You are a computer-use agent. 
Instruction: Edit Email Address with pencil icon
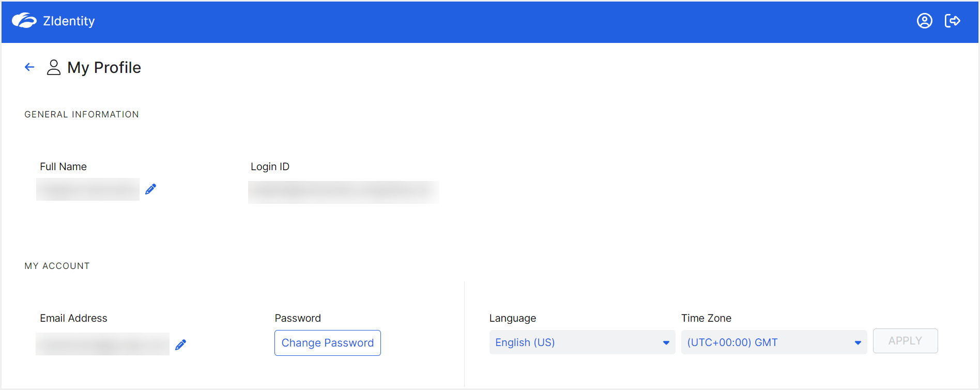click(x=180, y=344)
